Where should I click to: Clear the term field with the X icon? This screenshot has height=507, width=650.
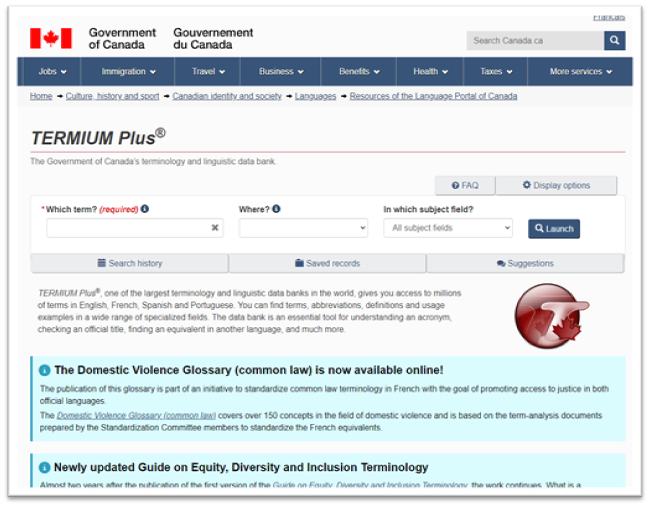tap(215, 228)
